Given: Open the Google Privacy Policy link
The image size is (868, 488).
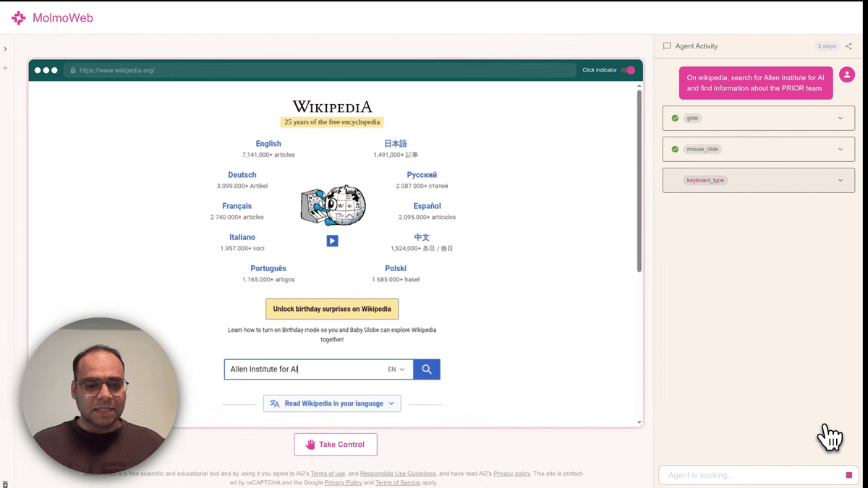Looking at the screenshot, I should (343, 482).
